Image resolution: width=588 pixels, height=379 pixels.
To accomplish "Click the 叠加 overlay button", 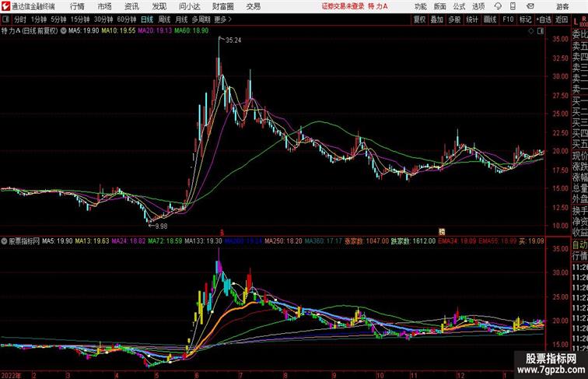I will click(x=437, y=19).
